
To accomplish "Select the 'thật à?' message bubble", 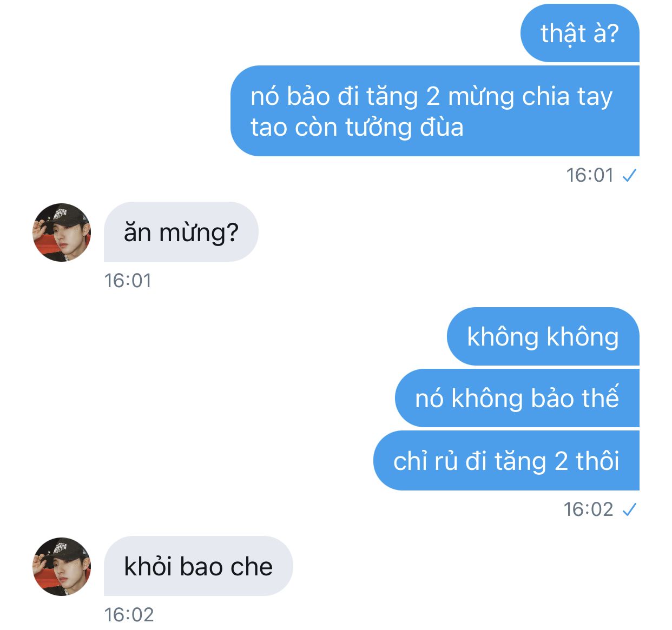I will pyautogui.click(x=580, y=33).
